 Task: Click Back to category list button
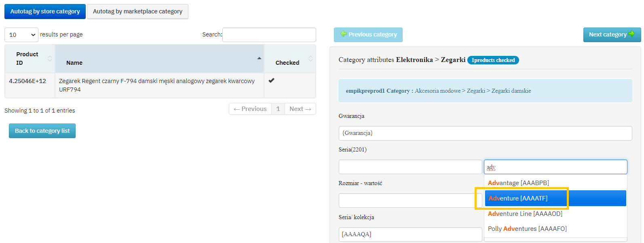pos(42,131)
